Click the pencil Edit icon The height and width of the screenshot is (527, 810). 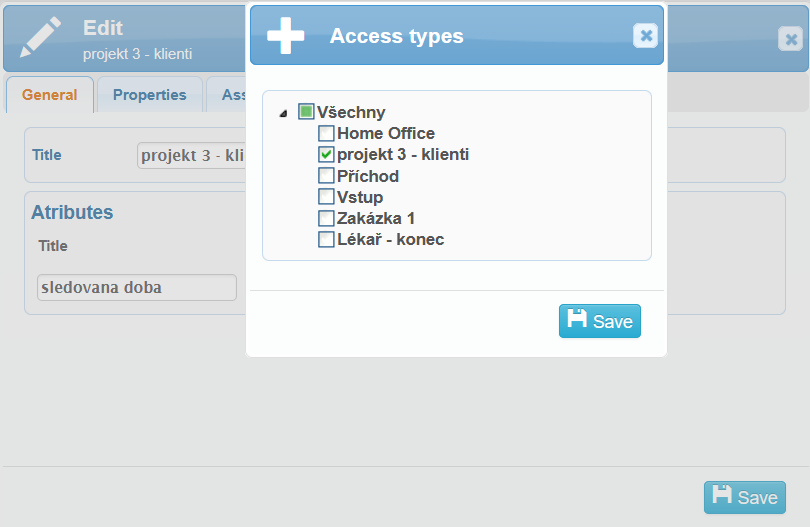[40, 36]
